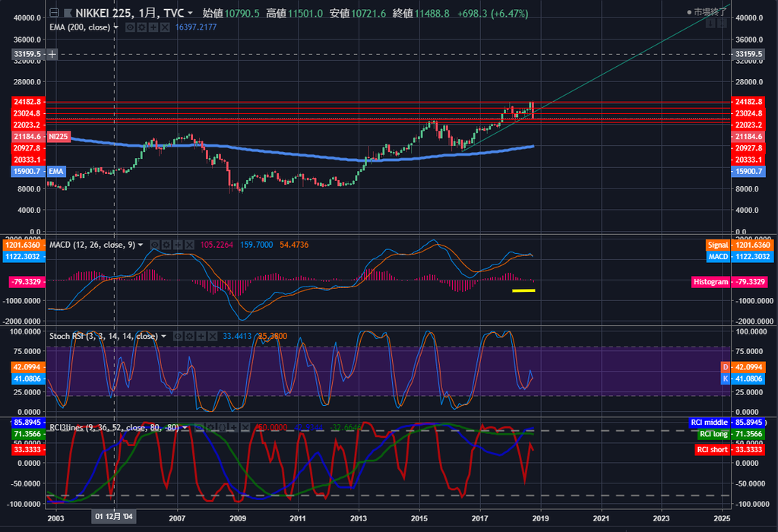The height and width of the screenshot is (532, 778).
Task: Expand the MACD (12, 26, close, 9) dropdown arrow
Action: click(x=141, y=245)
